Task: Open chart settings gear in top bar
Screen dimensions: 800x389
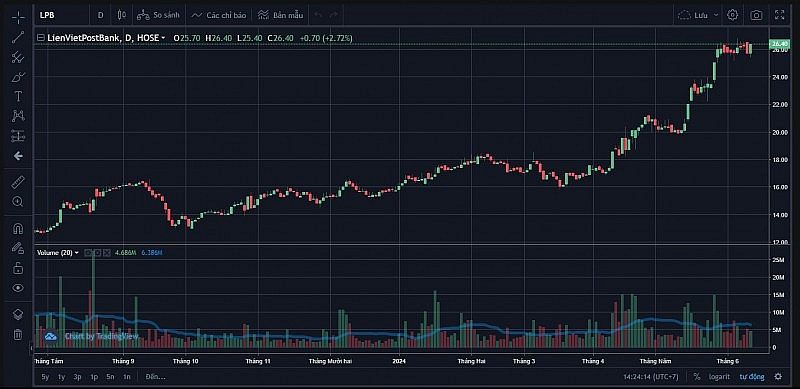Action: click(x=733, y=15)
